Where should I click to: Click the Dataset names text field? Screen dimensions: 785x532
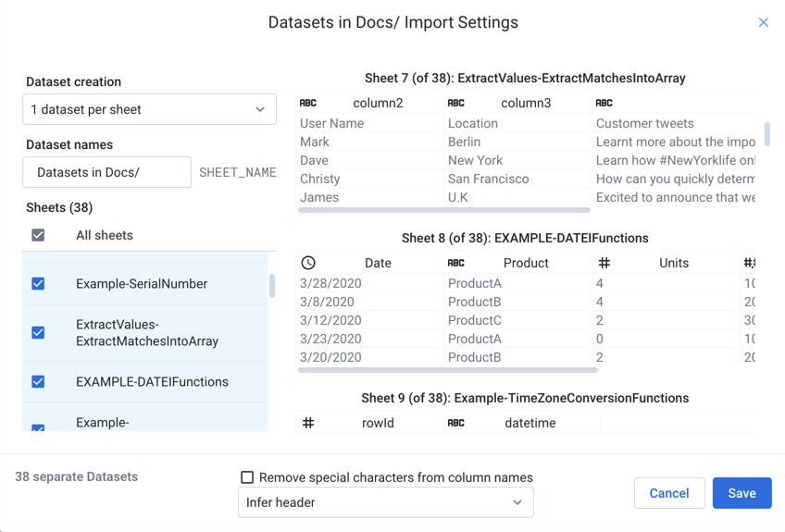106,173
